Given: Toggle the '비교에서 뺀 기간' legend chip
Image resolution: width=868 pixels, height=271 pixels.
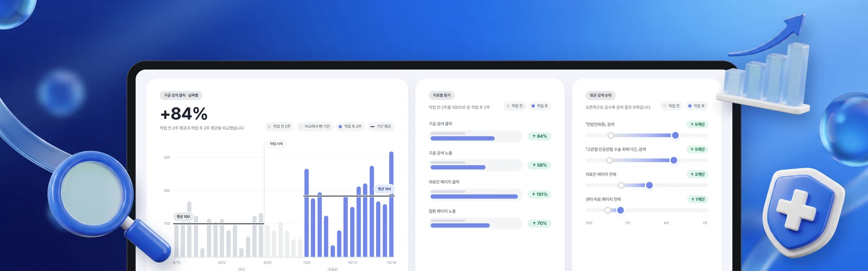Looking at the screenshot, I should pyautogui.click(x=315, y=126).
